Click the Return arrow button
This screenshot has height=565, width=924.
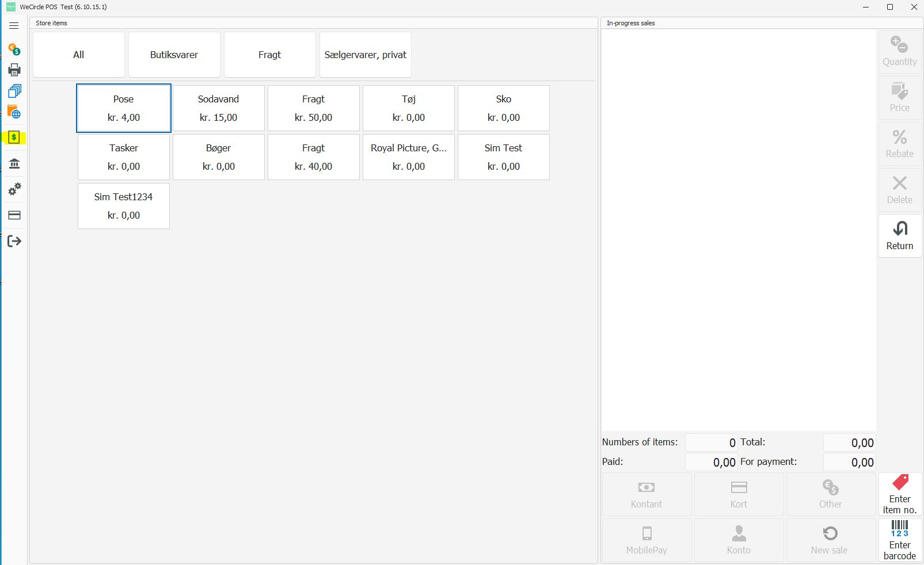pyautogui.click(x=900, y=235)
